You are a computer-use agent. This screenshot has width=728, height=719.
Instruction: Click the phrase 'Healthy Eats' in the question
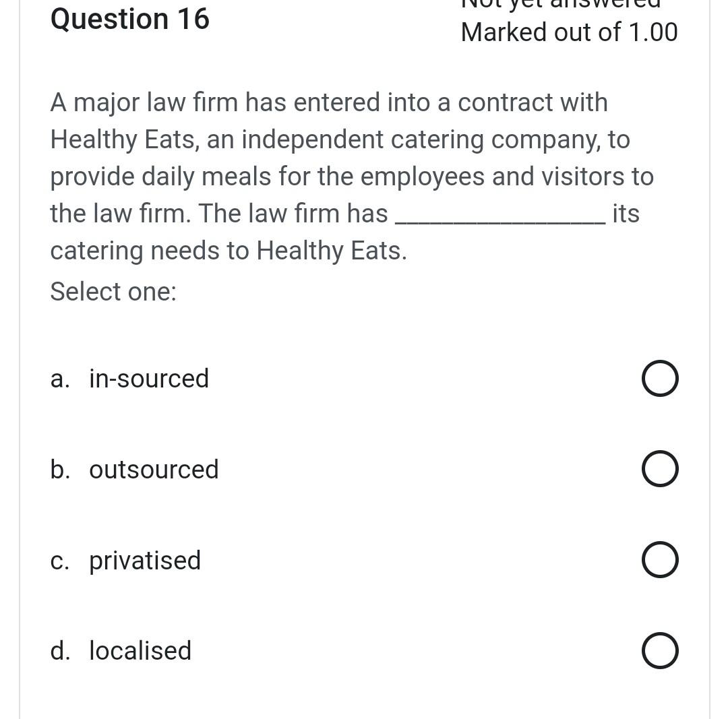[115, 139]
